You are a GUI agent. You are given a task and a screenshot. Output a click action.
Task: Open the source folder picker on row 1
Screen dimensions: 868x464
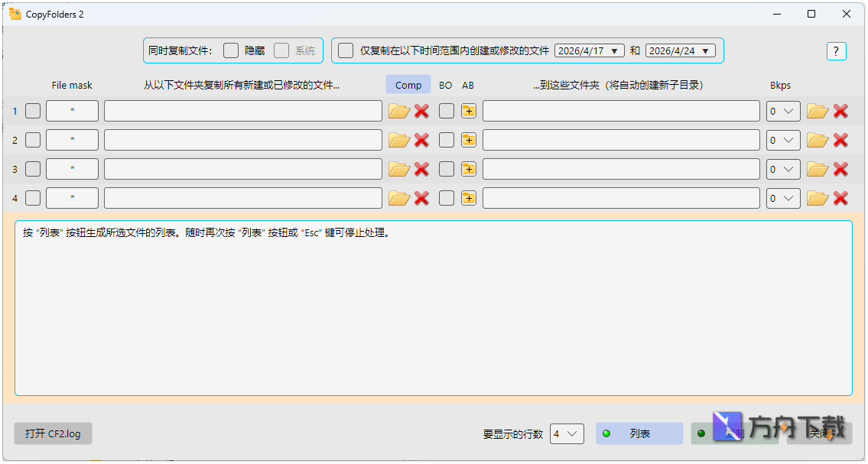398,110
